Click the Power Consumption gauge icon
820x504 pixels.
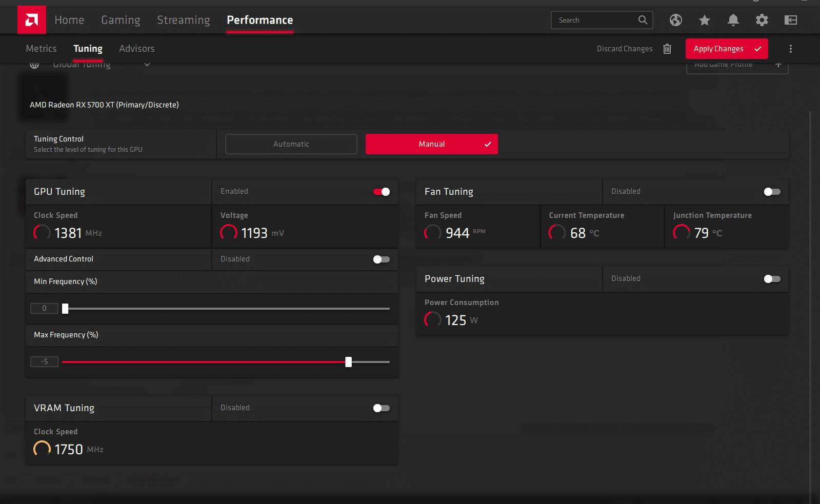coord(433,320)
